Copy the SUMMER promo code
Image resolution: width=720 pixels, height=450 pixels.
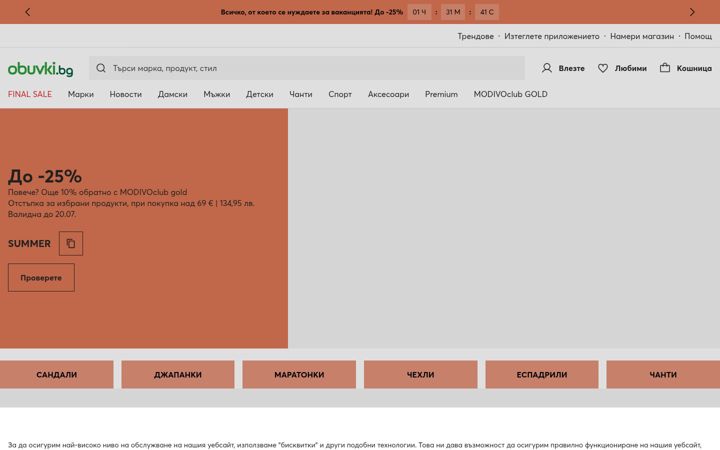click(71, 243)
